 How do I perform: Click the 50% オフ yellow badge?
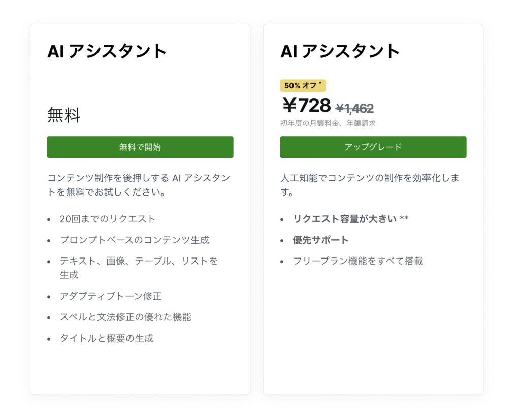(303, 86)
